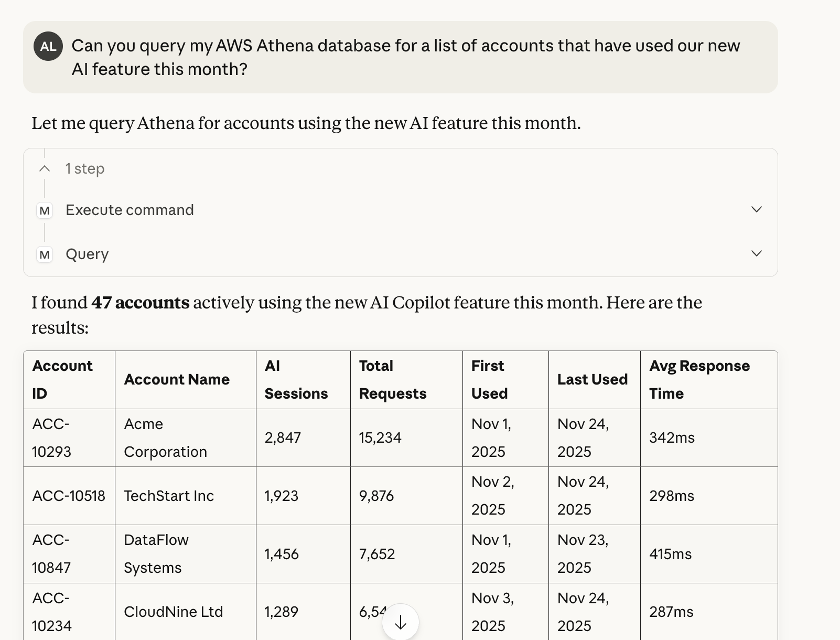Viewport: 840px width, 640px height.
Task: Select the Account Name column header
Action: [177, 379]
